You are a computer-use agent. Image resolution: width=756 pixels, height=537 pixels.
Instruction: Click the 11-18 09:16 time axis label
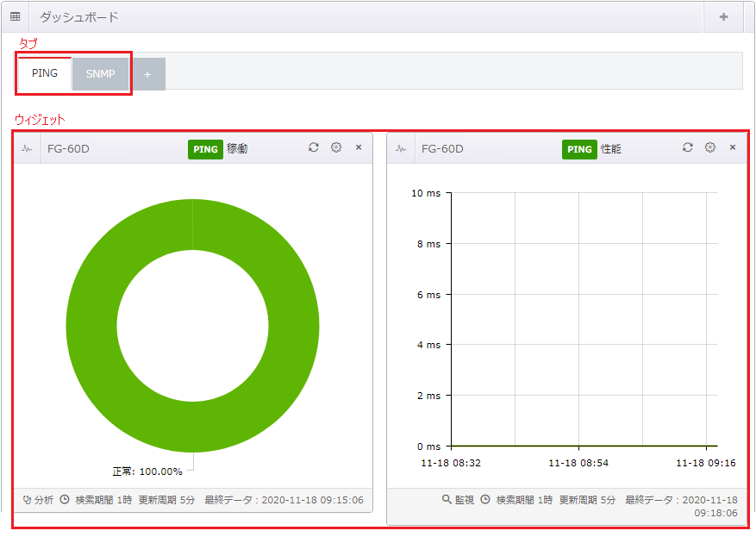coord(706,463)
